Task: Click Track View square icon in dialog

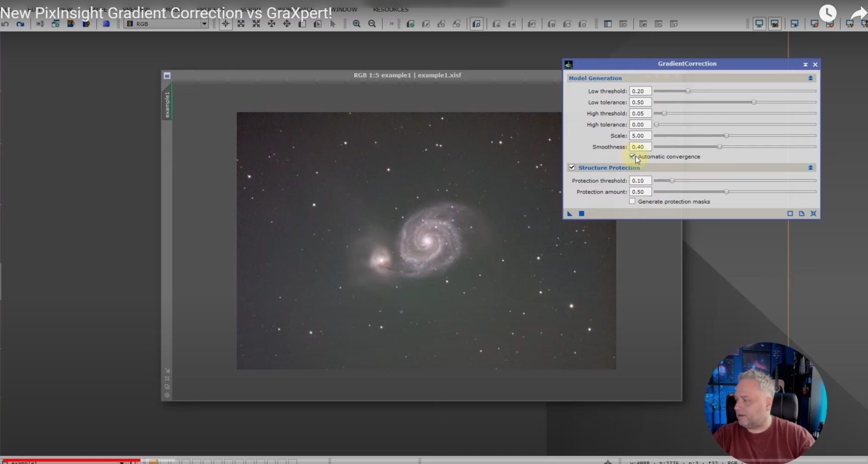Action: click(790, 213)
